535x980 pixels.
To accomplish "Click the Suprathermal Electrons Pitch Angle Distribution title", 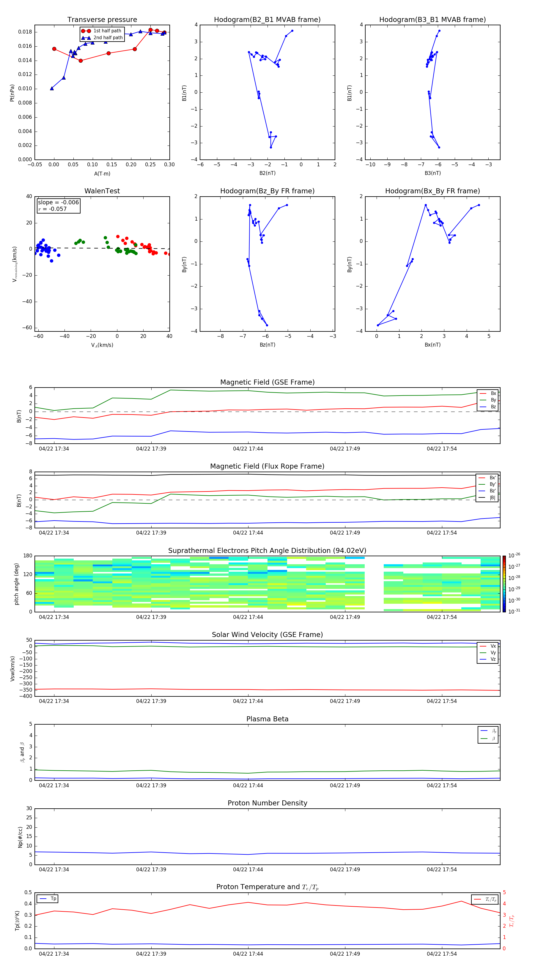I will click(267, 551).
